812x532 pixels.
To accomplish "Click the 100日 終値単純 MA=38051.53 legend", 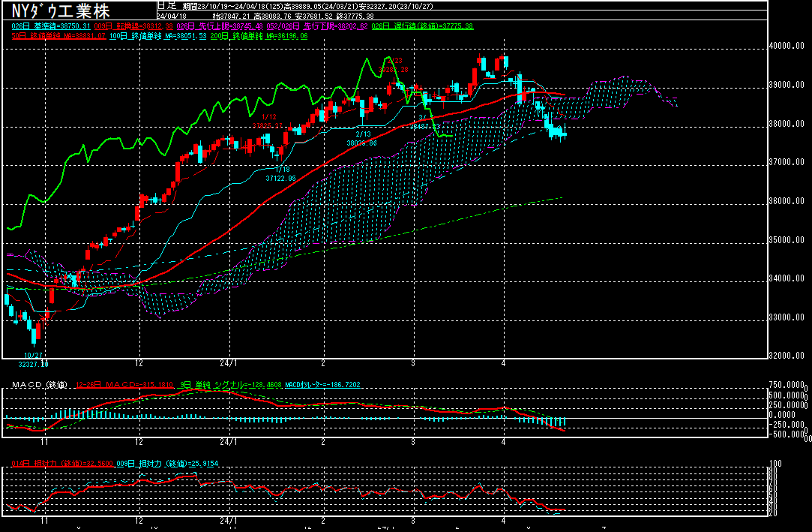I will [158, 36].
